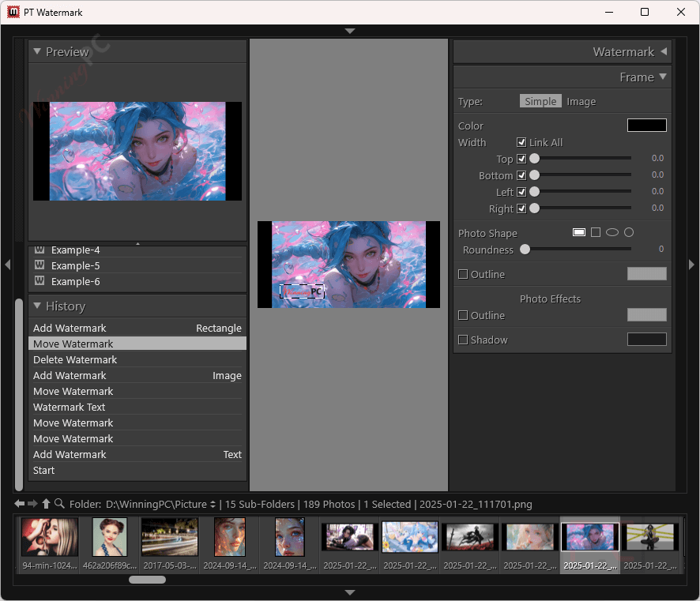
Task: Select the rounded rectangle photo shape icon
Action: (579, 232)
